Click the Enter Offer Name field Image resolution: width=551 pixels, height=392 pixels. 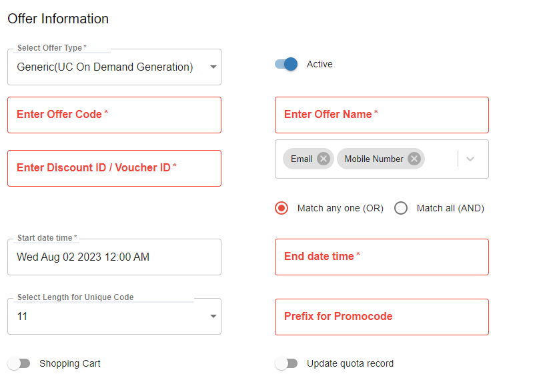point(382,115)
